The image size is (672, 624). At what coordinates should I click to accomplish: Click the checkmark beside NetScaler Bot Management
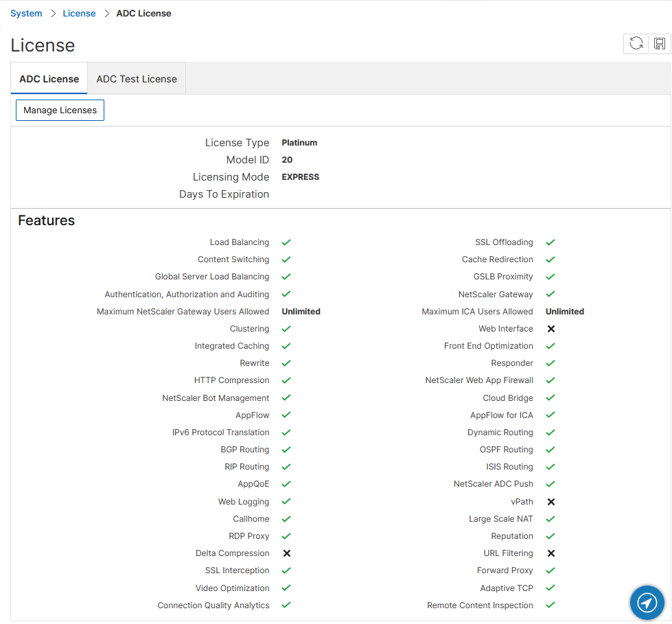(x=286, y=397)
